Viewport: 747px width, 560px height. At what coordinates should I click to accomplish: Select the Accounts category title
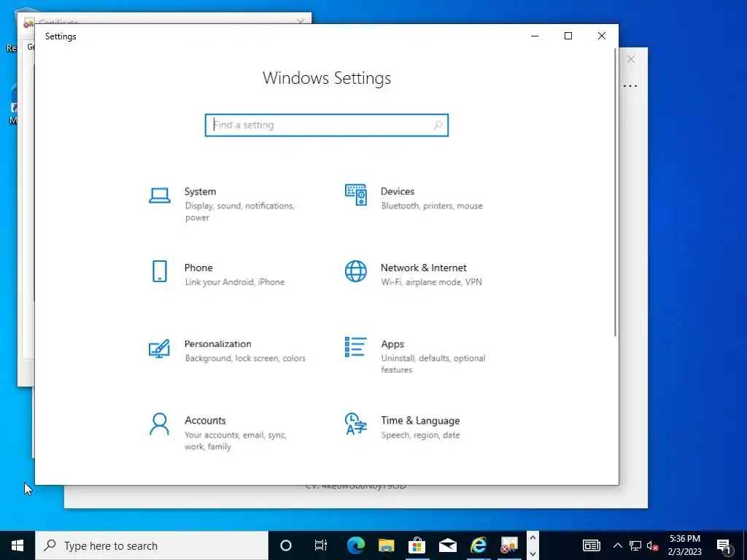[x=205, y=421]
